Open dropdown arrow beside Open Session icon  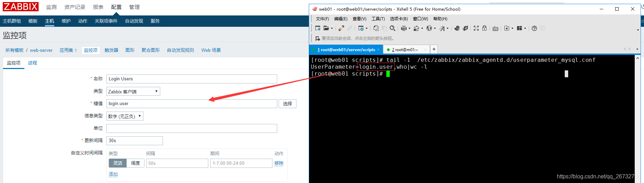[332, 28]
